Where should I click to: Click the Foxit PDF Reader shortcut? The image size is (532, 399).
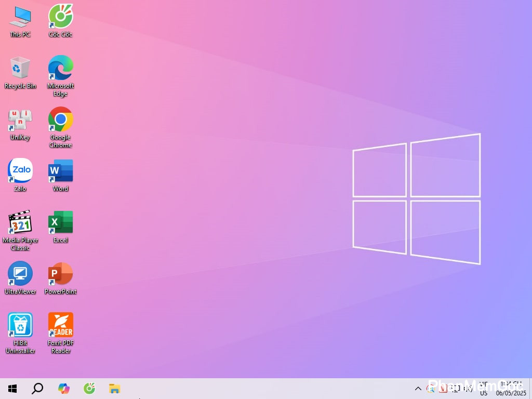tap(60, 325)
